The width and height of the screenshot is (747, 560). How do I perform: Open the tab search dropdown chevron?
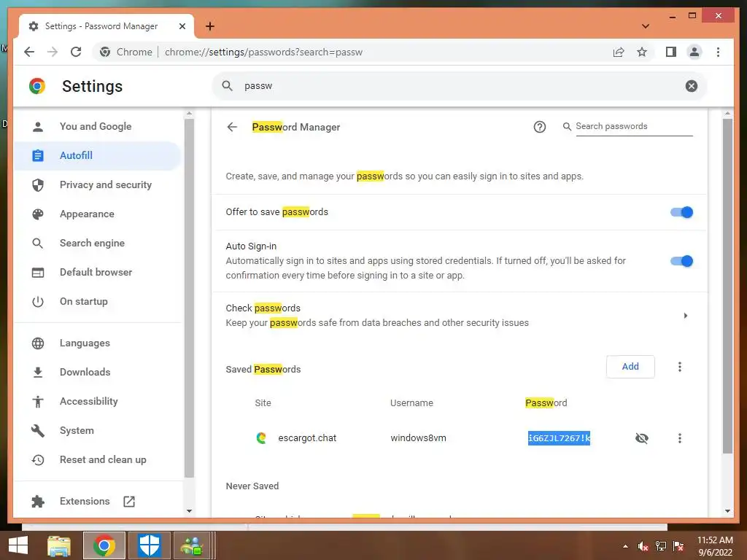point(645,26)
